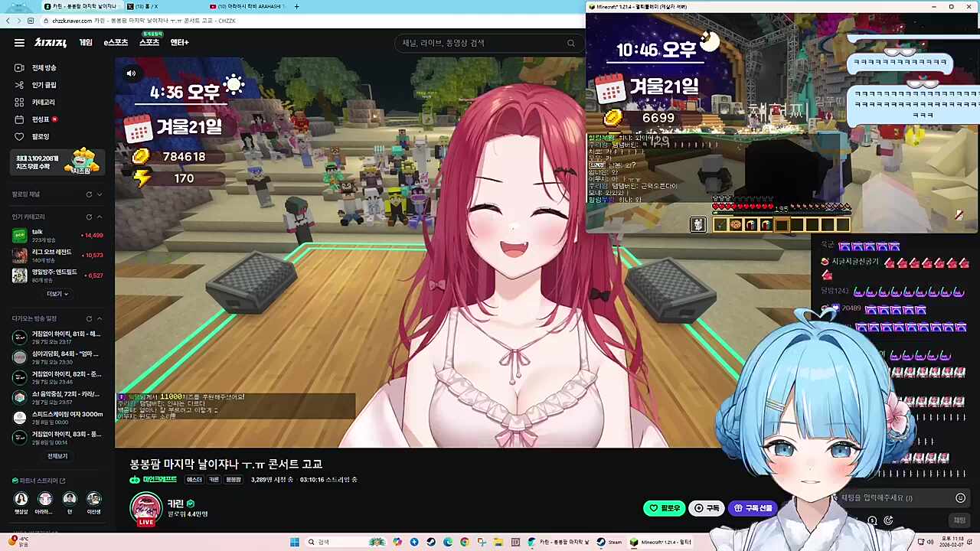
Task: Expand more categories with 더보기
Action: point(57,294)
